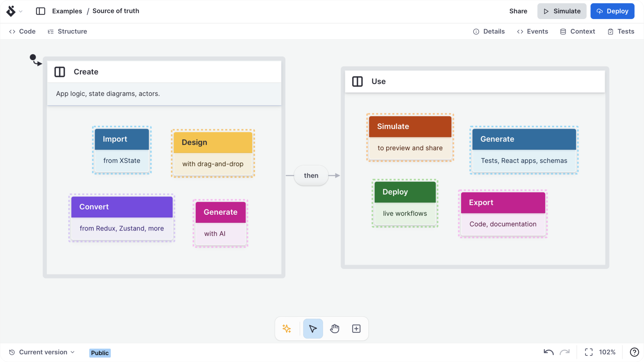The image size is (644, 362).
Task: Redo the last change
Action: click(565, 352)
